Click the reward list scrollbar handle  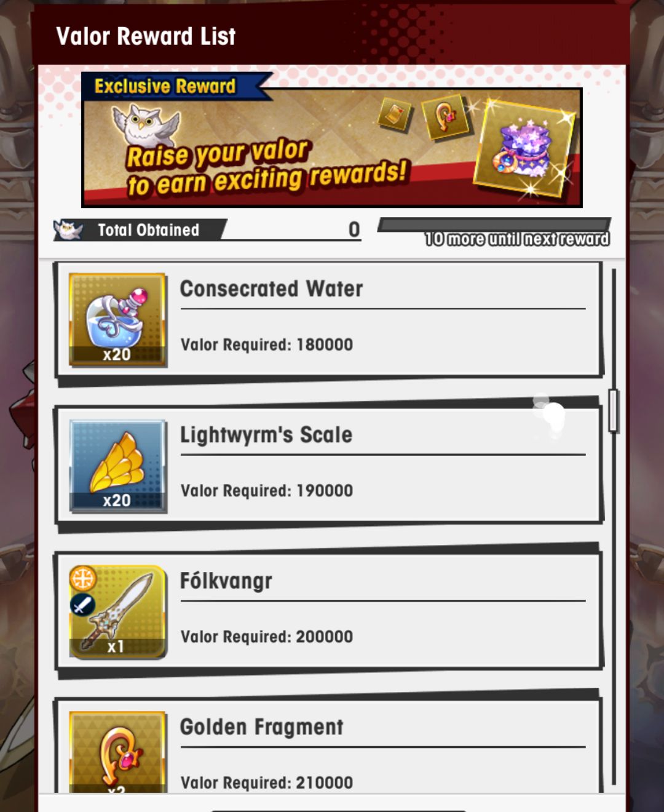tap(613, 410)
